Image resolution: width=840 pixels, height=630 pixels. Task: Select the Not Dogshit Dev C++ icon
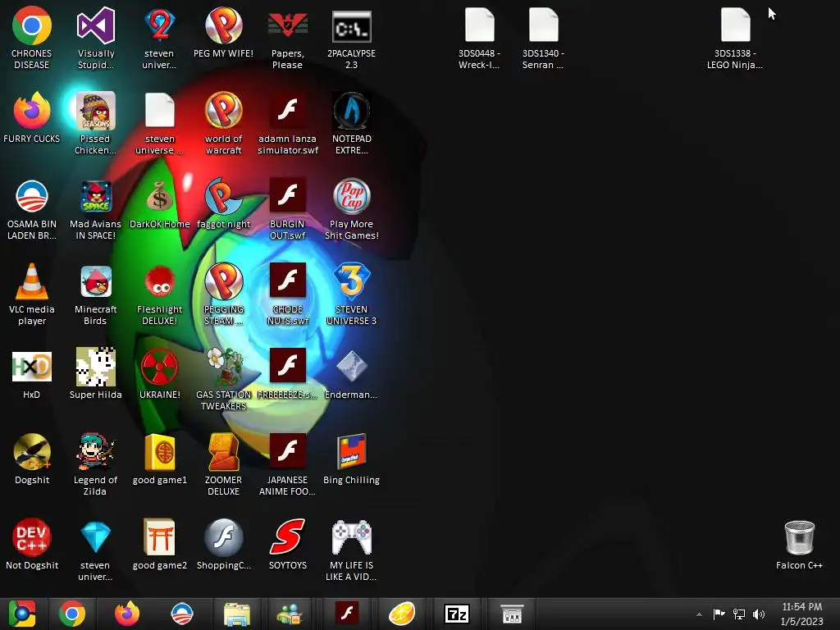click(x=32, y=545)
